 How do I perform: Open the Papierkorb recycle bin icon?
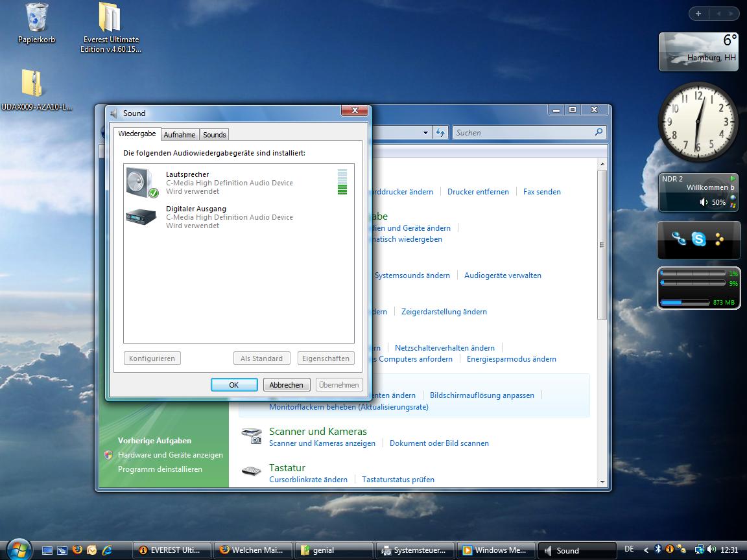pyautogui.click(x=36, y=18)
